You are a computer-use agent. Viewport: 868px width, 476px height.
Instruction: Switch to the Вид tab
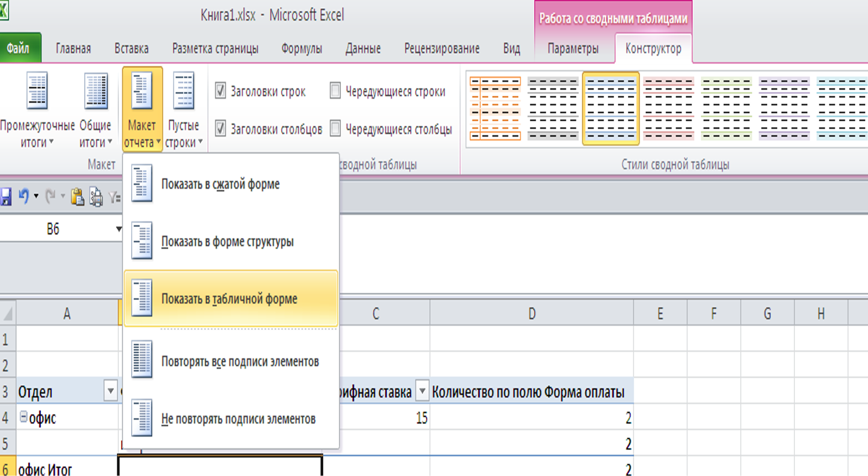coord(512,49)
